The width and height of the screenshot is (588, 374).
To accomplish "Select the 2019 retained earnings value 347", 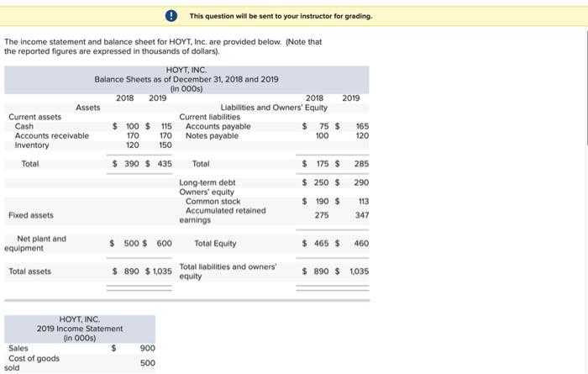I will [362, 215].
